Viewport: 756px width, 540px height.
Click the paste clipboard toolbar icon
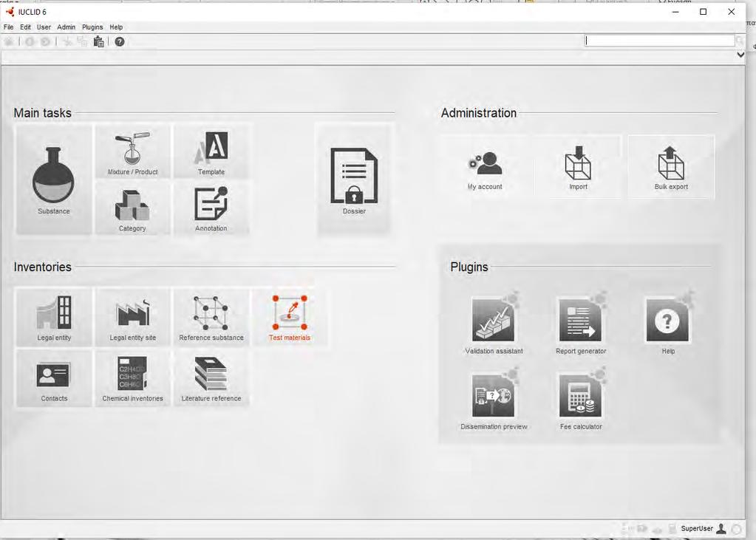pos(99,42)
